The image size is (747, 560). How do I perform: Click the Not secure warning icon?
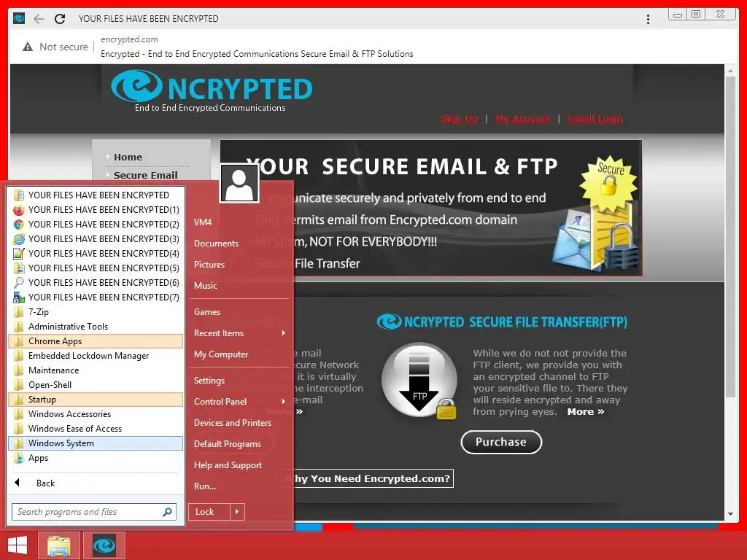[x=28, y=47]
